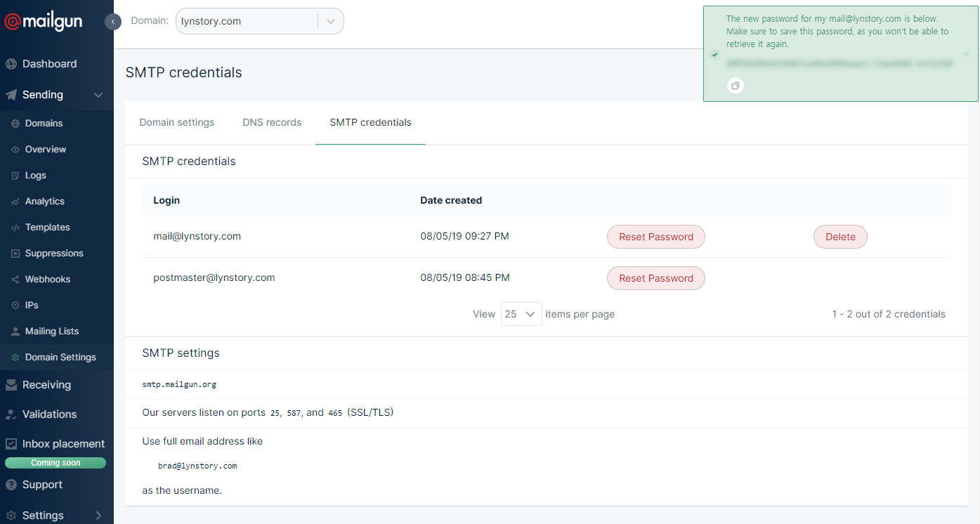The width and height of the screenshot is (980, 524).
Task: Collapse the sidebar with the arrow button
Action: tap(113, 22)
